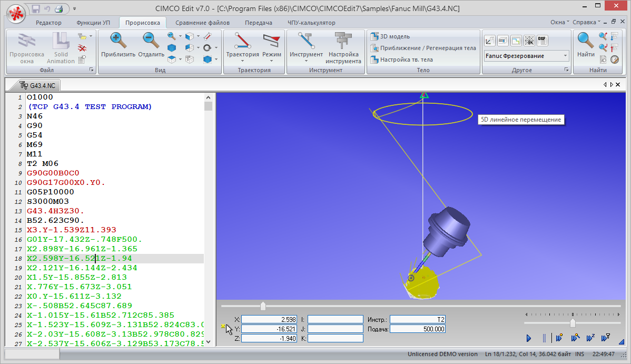631x364 pixels.
Task: Click Приближение / Регенерация тела
Action: (x=422, y=48)
